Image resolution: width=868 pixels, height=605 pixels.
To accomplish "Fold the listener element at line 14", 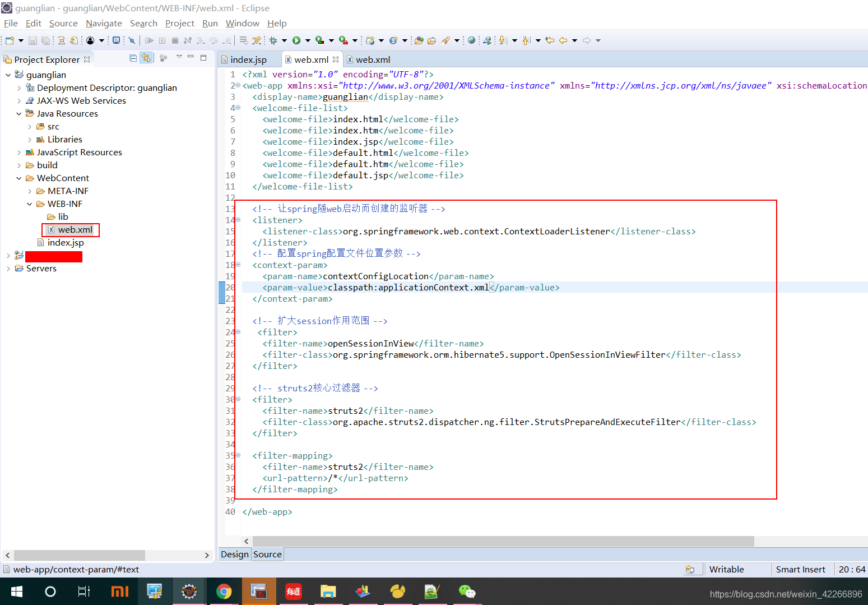I will click(x=238, y=220).
